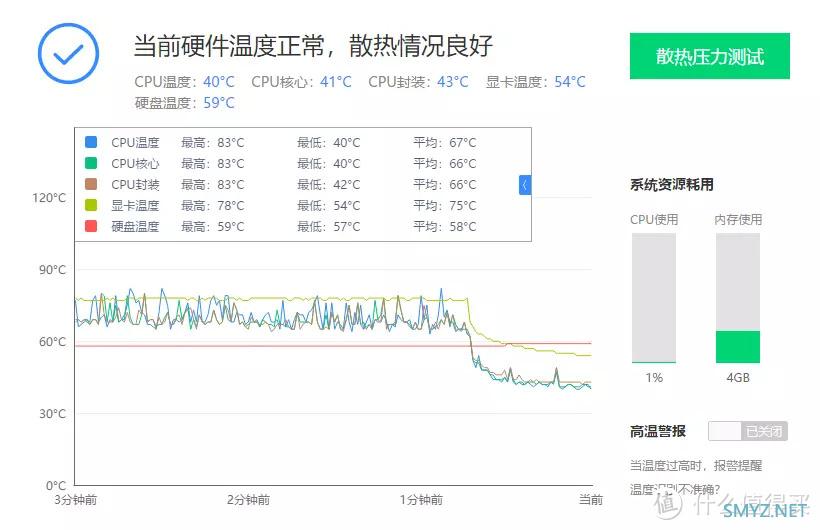
Task: Click the green CPU核心 legend swatch
Action: pyautogui.click(x=91, y=163)
